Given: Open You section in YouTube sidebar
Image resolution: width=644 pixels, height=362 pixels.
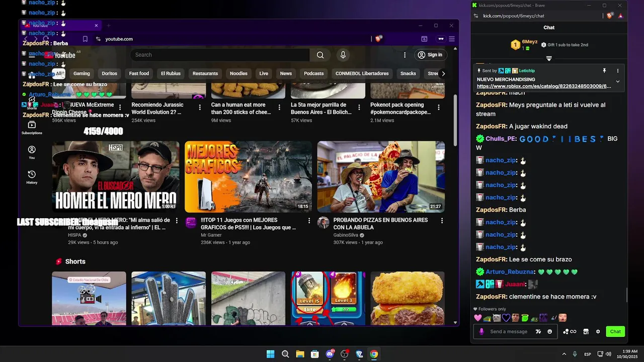Looking at the screenshot, I should click(x=32, y=152).
